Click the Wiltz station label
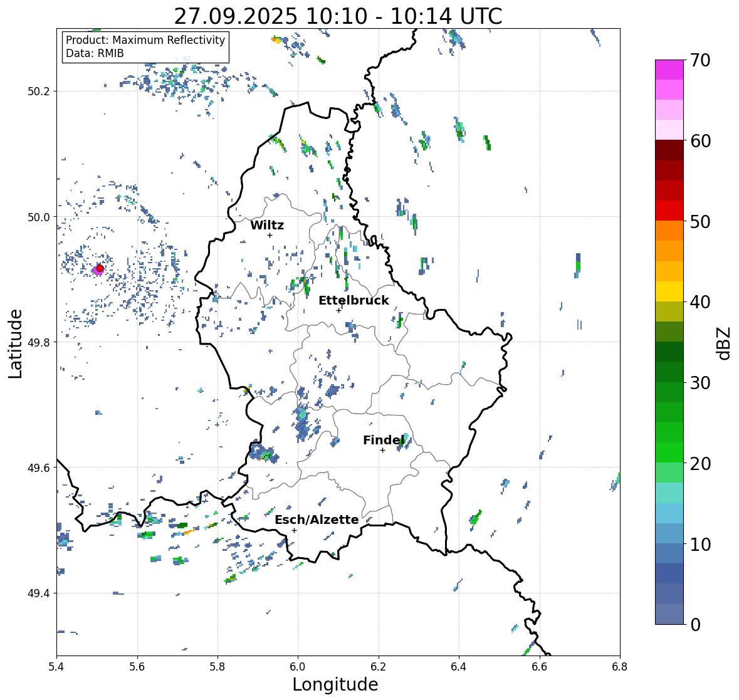Image resolution: width=739 pixels, height=700 pixels. 267,225
